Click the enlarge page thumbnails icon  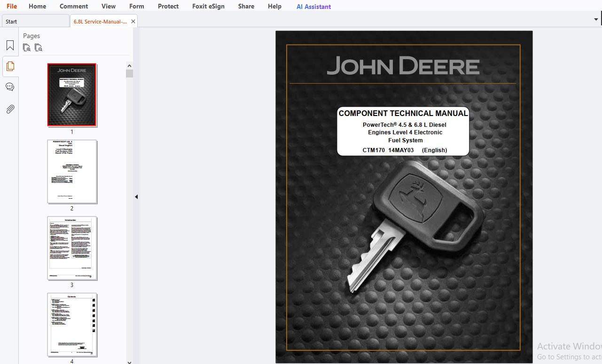click(27, 47)
